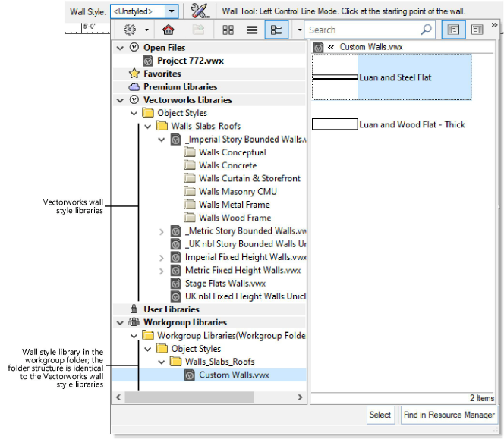The height and width of the screenshot is (439, 504).
Task: Collapse the workgroup Walls_Slabs_Roofs folder
Action: click(162, 362)
